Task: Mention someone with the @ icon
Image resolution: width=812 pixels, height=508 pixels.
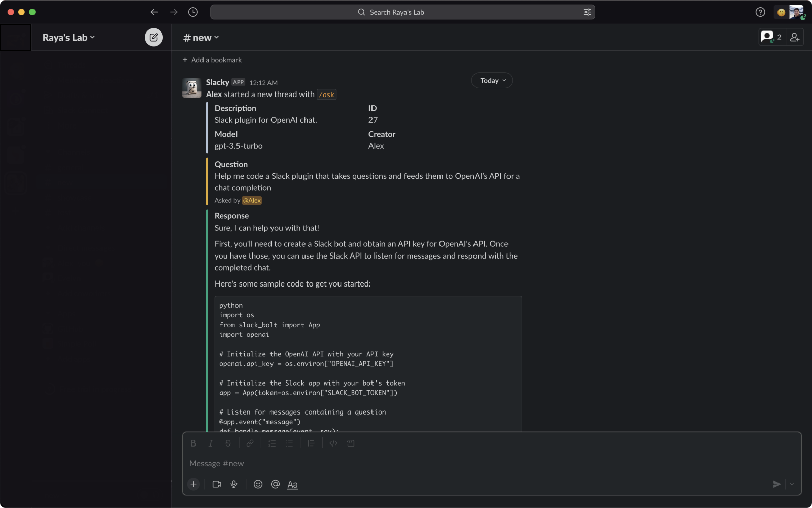Action: (x=275, y=484)
